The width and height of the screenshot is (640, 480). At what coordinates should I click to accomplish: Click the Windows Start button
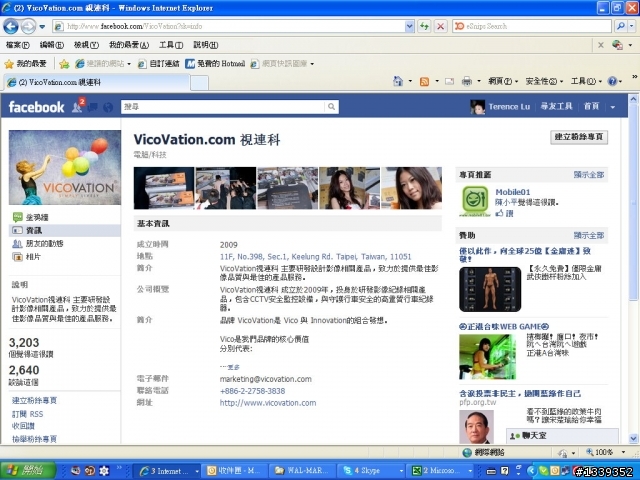pos(28,470)
